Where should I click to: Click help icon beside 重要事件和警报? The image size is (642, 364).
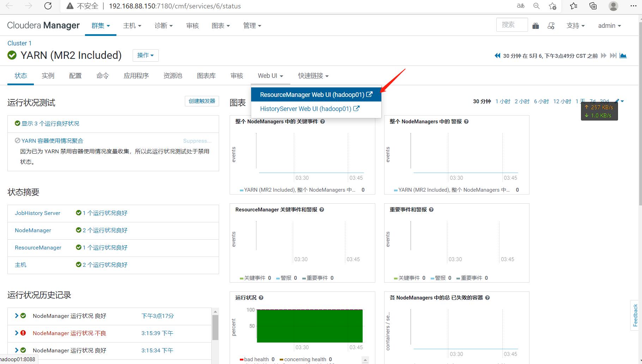click(431, 210)
